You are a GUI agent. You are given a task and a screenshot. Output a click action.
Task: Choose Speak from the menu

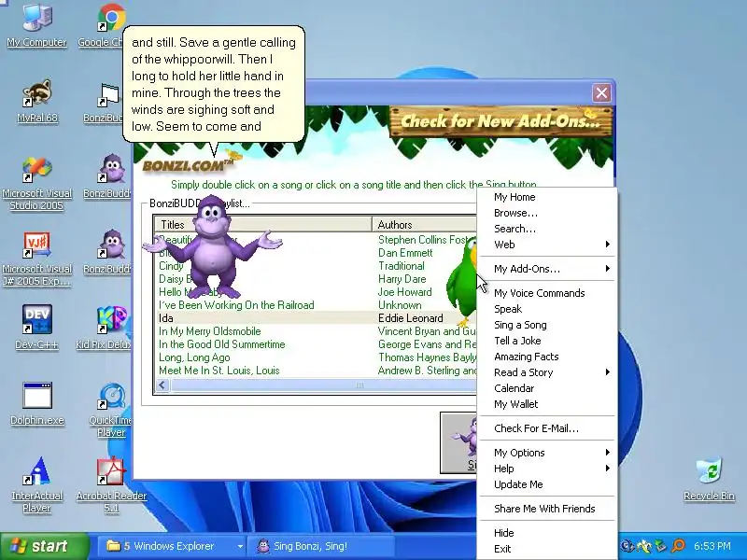[x=546, y=309]
